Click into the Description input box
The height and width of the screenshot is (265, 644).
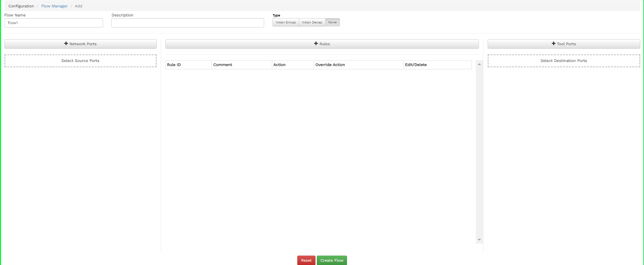(x=188, y=23)
